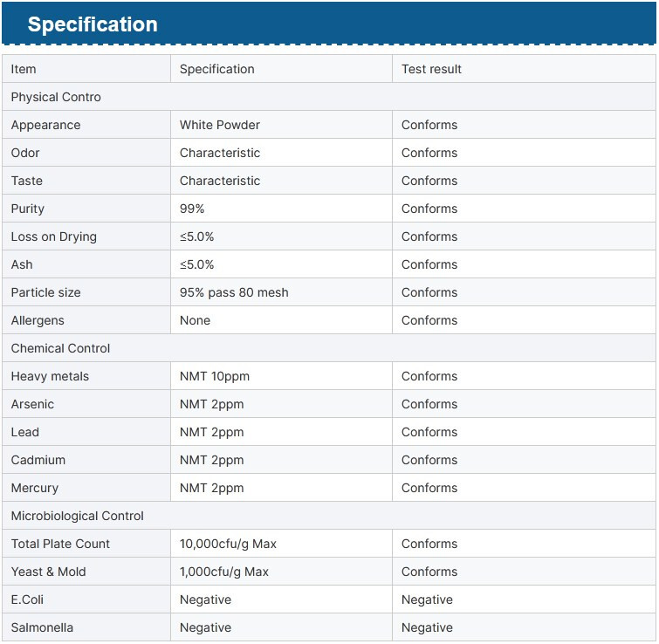Click the Arsenic item cell
Screen dimensions: 659x644
(x=86, y=404)
